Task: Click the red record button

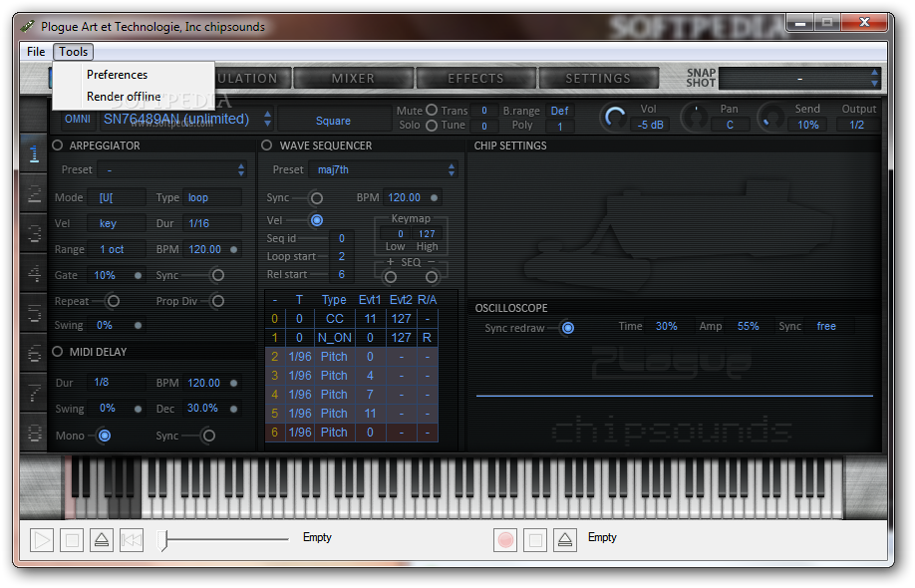Action: pos(505,540)
